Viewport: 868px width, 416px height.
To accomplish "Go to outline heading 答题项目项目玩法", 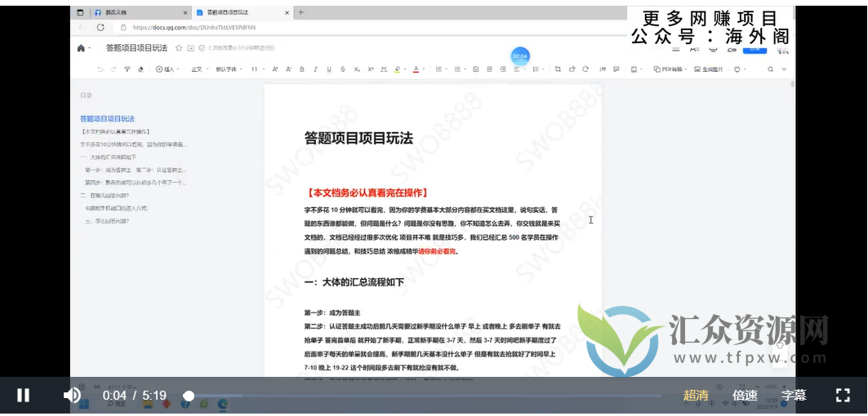I will tap(108, 118).
